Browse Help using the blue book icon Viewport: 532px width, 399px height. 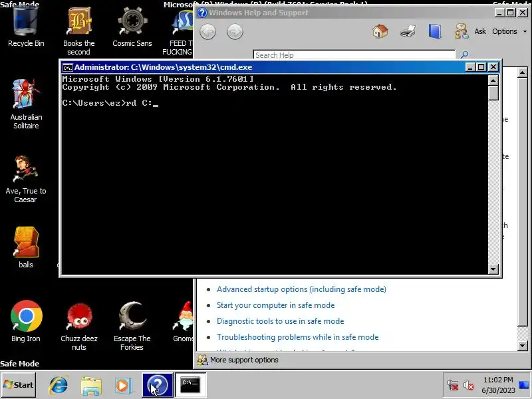point(435,31)
